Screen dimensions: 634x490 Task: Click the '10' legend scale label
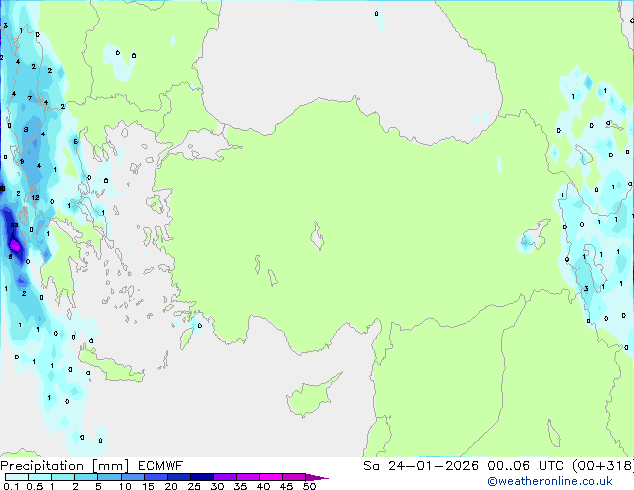pyautogui.click(x=125, y=486)
